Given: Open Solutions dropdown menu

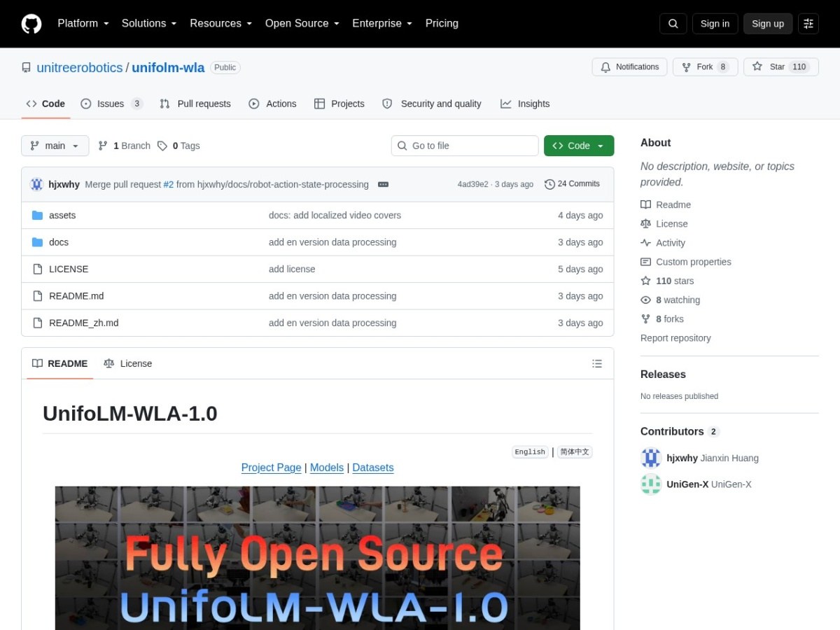Looking at the screenshot, I should tap(149, 23).
